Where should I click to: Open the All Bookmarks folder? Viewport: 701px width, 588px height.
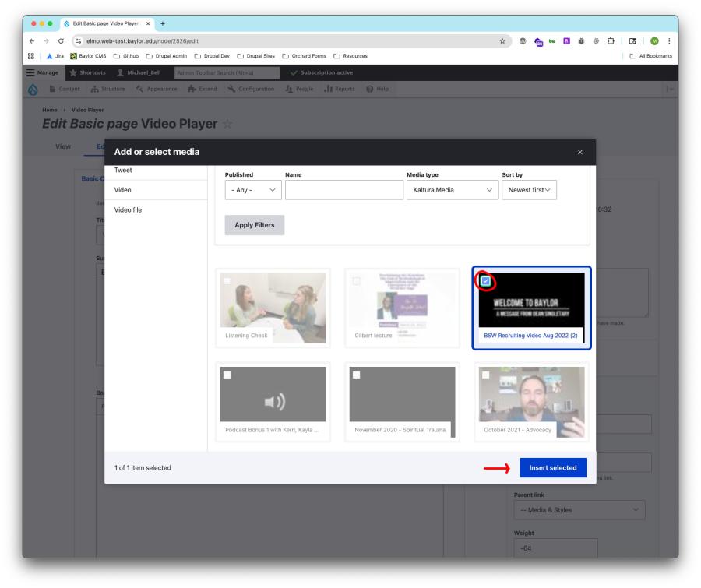point(650,56)
